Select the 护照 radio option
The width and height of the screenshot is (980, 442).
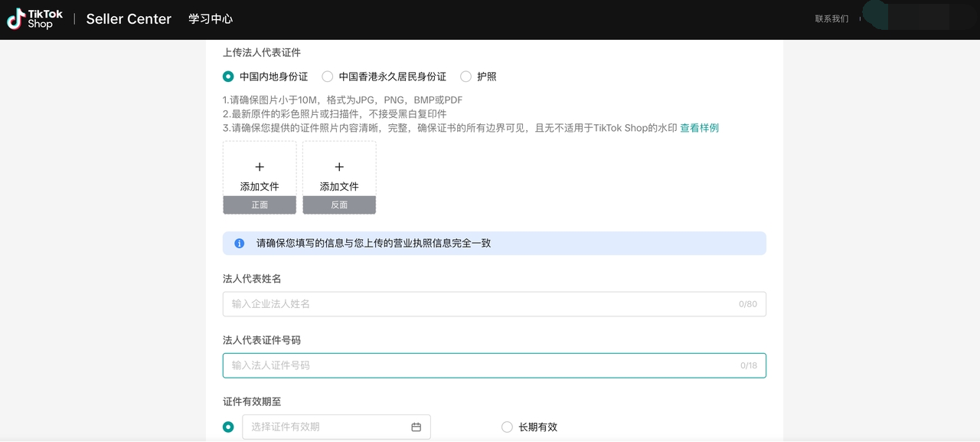point(465,77)
